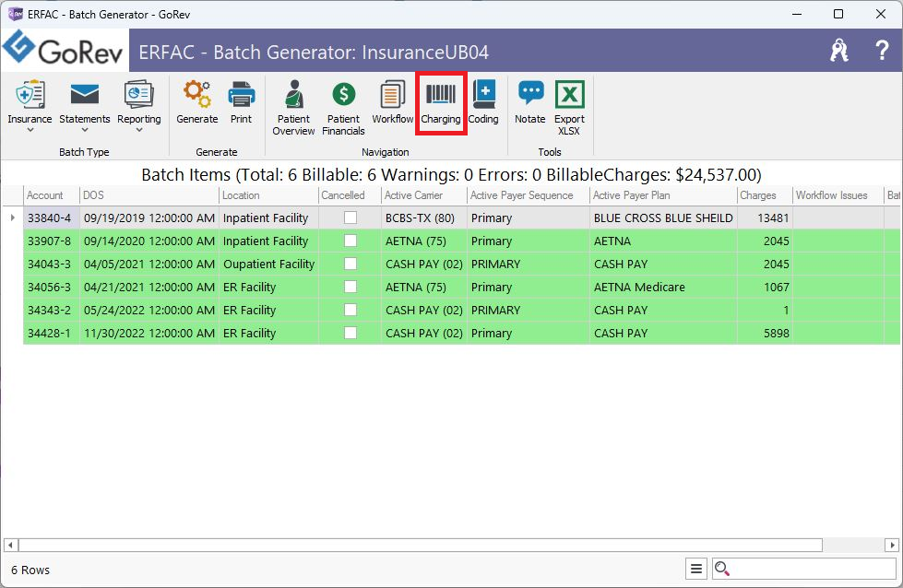The image size is (903, 588).
Task: Click the search magnifier icon
Action: point(721,569)
